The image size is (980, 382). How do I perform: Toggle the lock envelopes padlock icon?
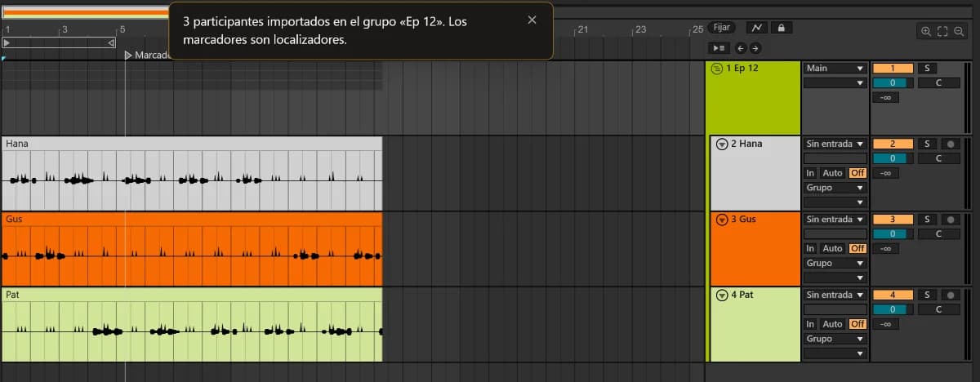click(781, 28)
